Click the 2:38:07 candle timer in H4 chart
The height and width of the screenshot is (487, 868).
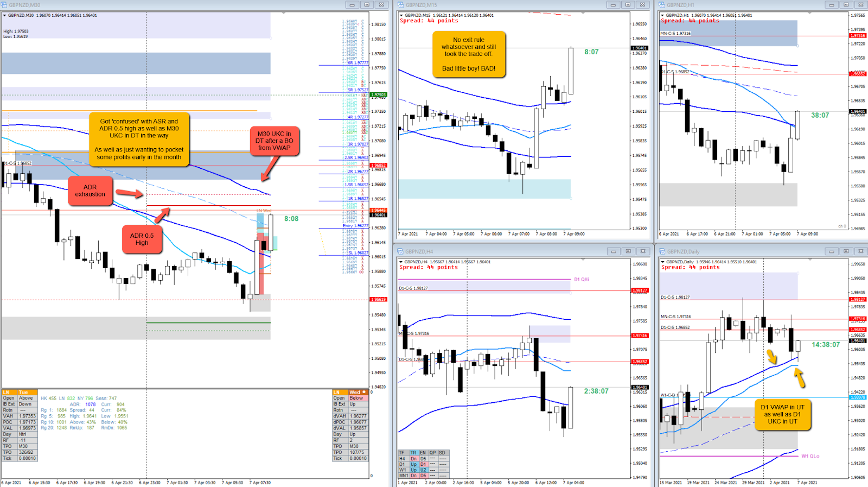pyautogui.click(x=596, y=391)
